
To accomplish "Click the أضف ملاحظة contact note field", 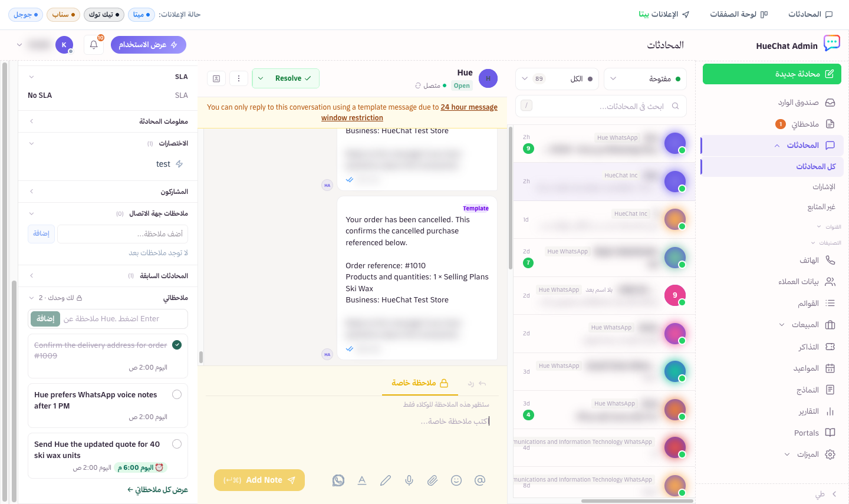I will click(x=123, y=234).
